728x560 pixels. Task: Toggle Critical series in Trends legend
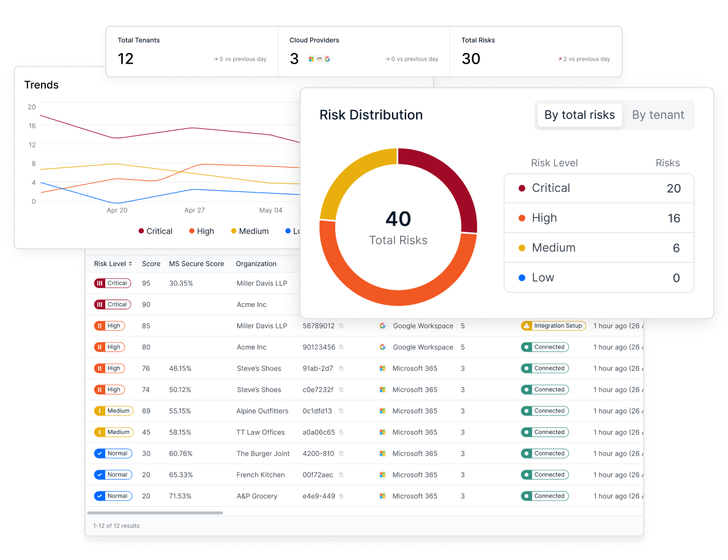click(155, 231)
